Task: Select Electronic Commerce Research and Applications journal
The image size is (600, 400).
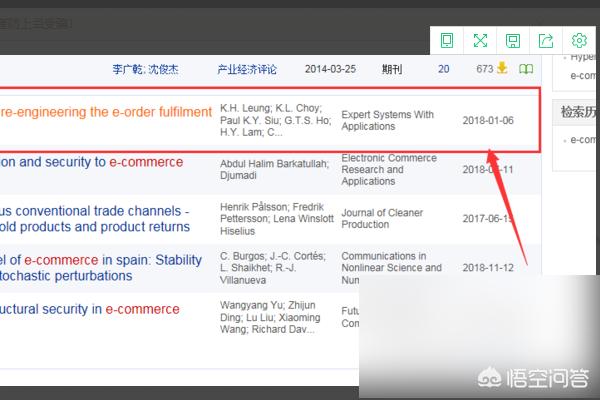Action: tap(389, 170)
